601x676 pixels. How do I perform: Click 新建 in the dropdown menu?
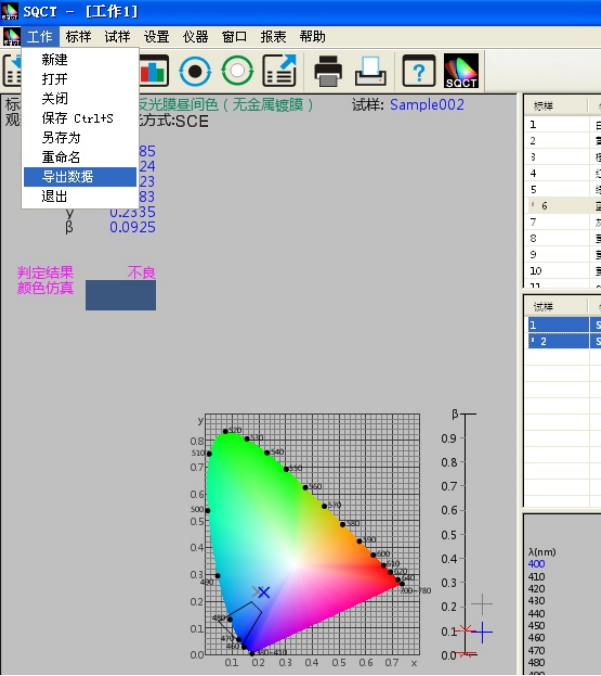pos(55,60)
